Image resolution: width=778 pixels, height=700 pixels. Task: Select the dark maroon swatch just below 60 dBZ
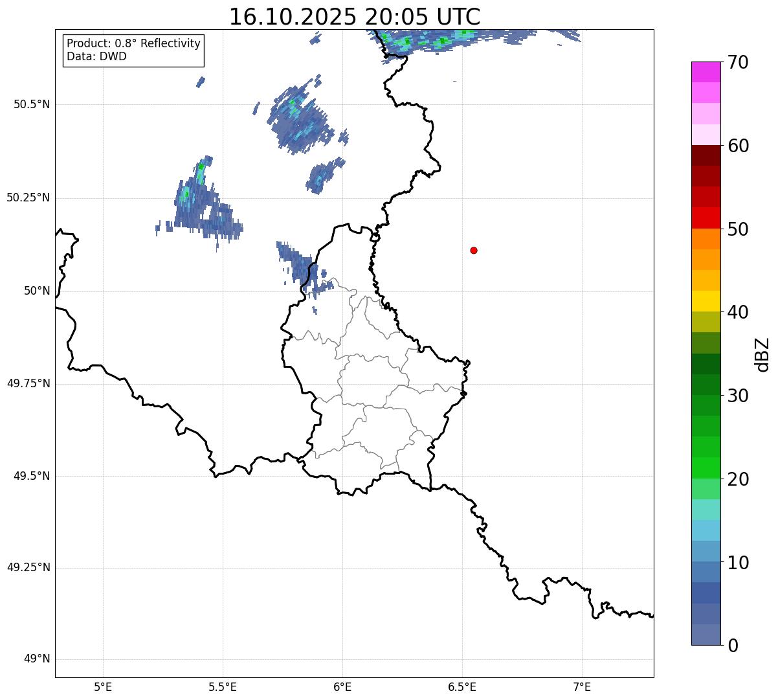[x=705, y=155]
